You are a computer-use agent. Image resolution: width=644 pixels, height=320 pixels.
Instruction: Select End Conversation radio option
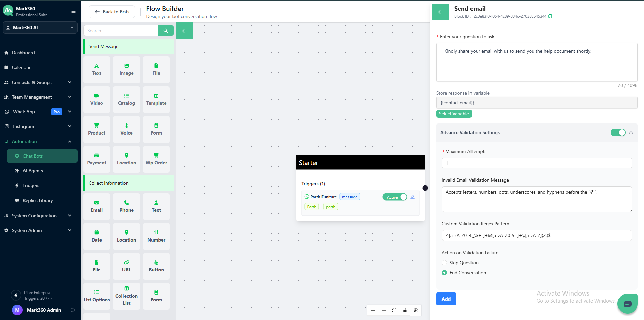click(x=444, y=273)
